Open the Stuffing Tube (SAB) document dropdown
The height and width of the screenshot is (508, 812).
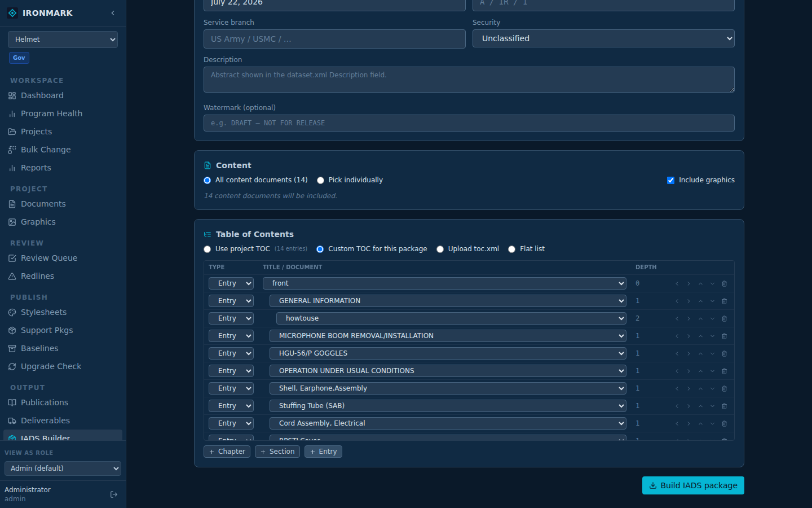click(448, 406)
